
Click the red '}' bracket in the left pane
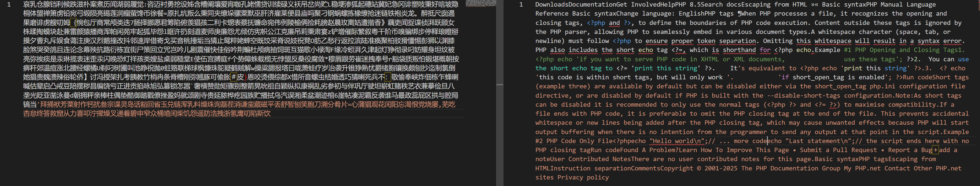pos(245,77)
